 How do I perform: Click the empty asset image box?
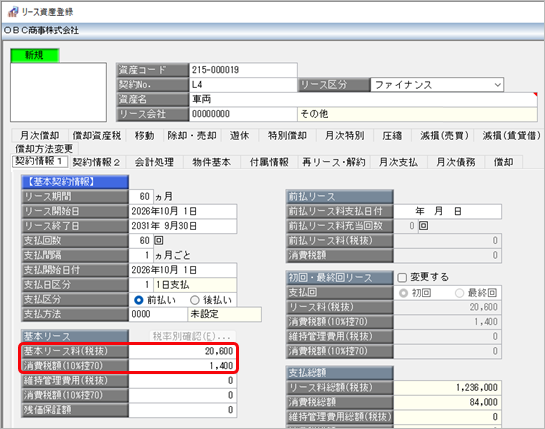58,92
